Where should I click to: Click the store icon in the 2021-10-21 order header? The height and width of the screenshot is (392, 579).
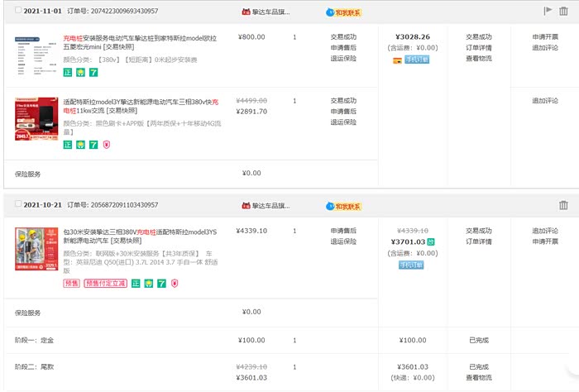click(x=246, y=206)
